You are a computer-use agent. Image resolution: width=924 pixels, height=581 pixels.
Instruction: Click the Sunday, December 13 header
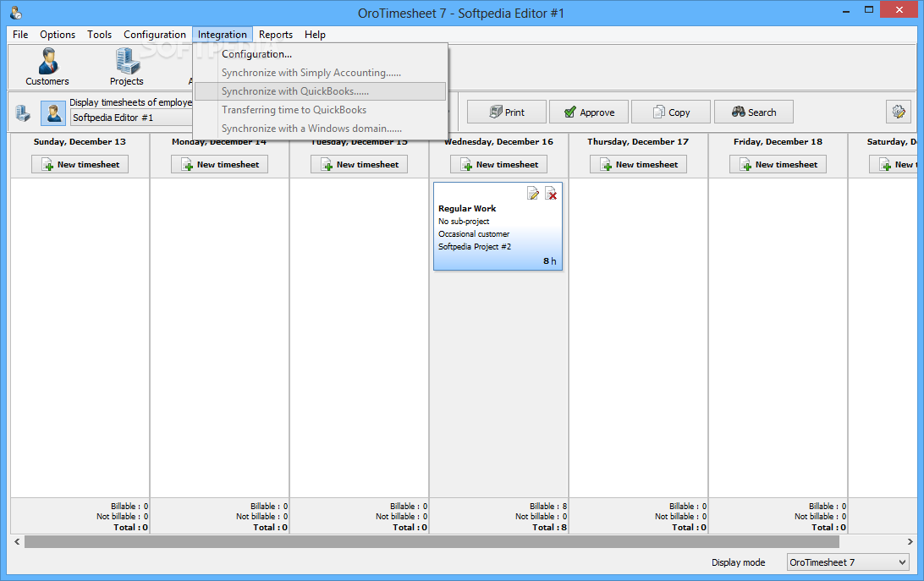pos(80,141)
